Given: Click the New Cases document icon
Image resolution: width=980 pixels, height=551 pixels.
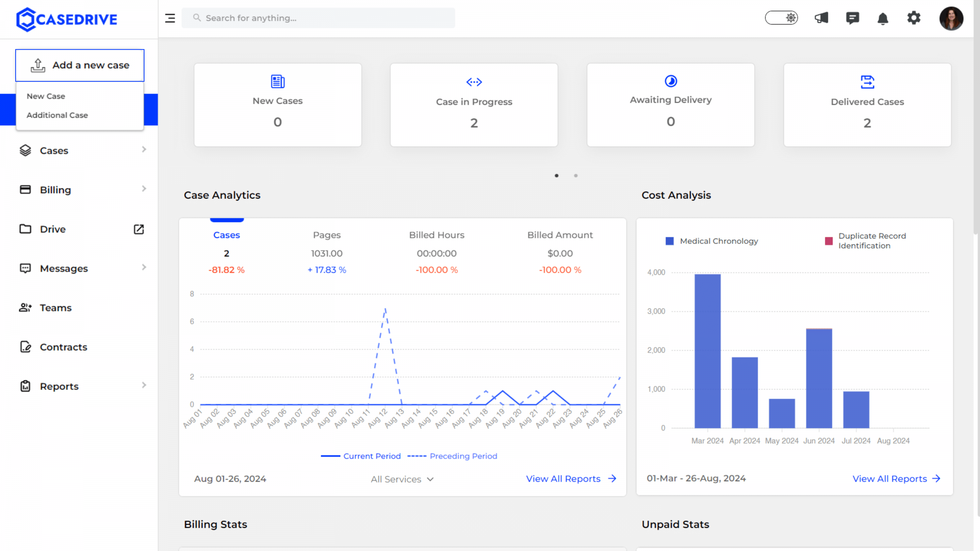Looking at the screenshot, I should [277, 81].
